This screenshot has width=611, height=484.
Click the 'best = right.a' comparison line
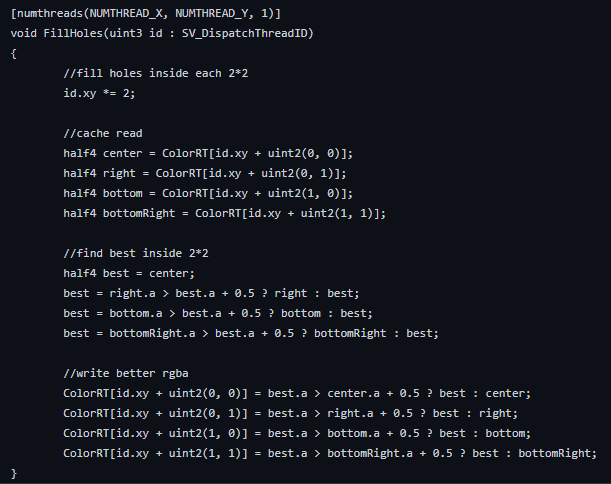[211, 293]
